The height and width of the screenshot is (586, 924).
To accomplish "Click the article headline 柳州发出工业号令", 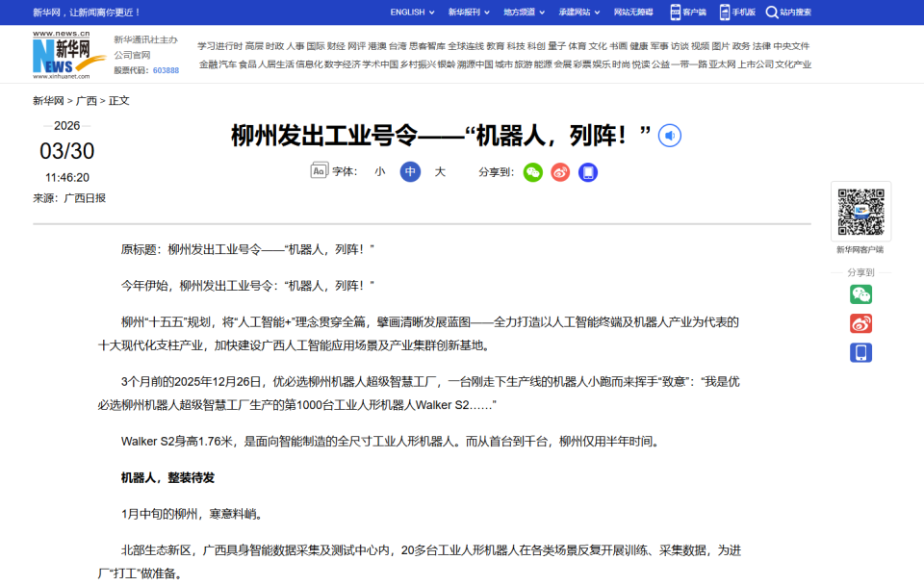I will coord(441,136).
